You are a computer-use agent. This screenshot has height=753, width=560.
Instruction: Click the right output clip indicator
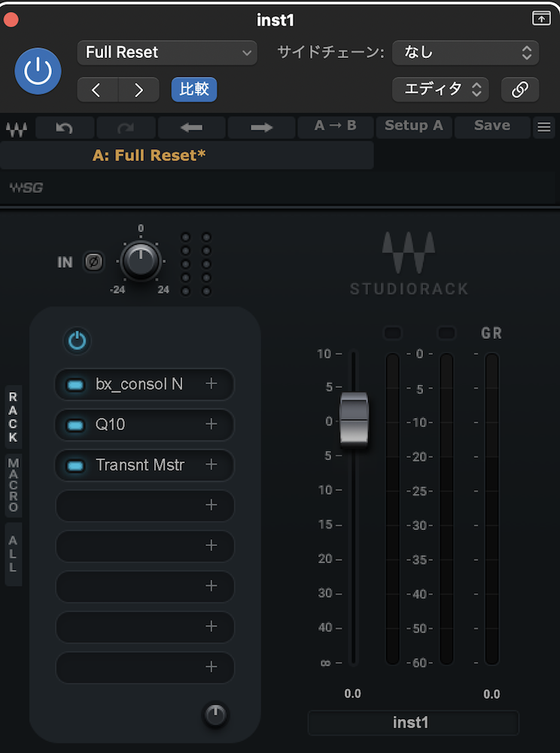(x=446, y=333)
